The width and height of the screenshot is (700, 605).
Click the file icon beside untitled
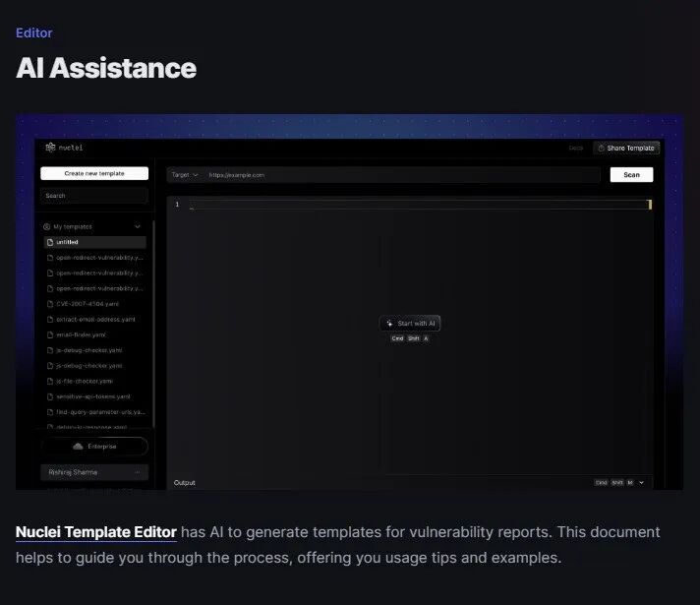click(x=50, y=242)
